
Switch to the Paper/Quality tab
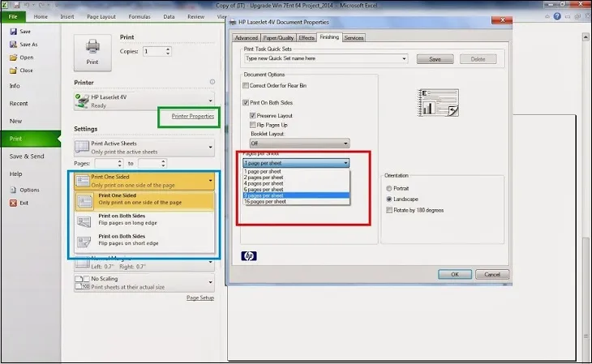tap(279, 37)
